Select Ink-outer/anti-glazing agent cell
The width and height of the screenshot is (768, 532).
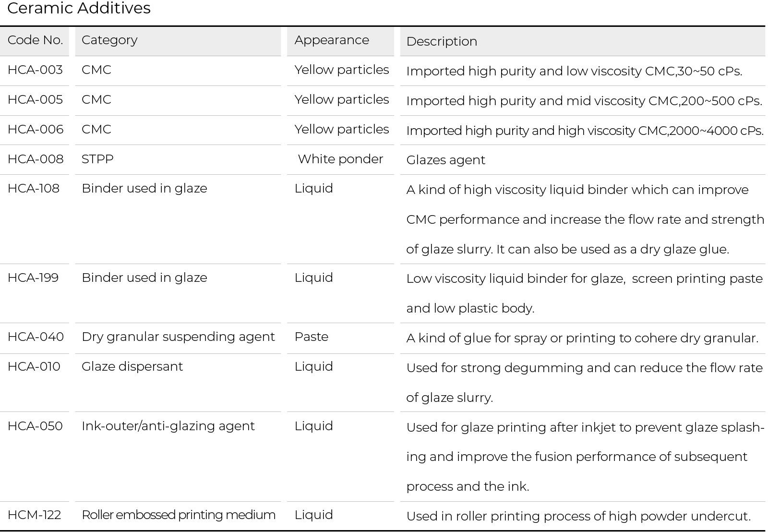click(x=168, y=426)
